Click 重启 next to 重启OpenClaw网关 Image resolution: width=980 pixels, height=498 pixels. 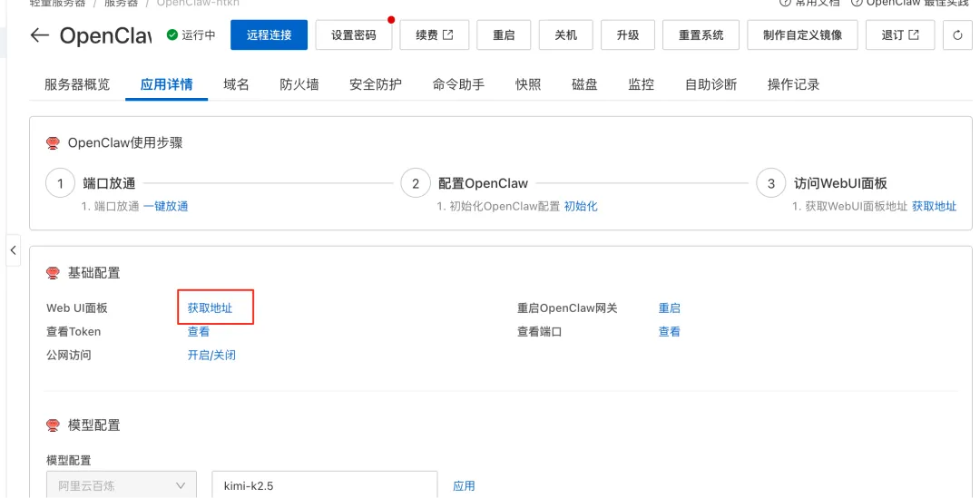point(670,308)
